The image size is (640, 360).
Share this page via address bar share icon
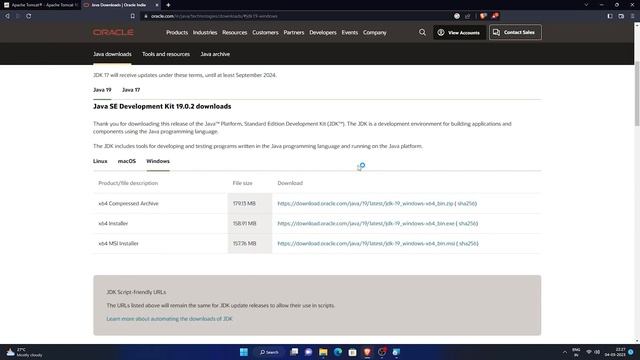coord(468,16)
